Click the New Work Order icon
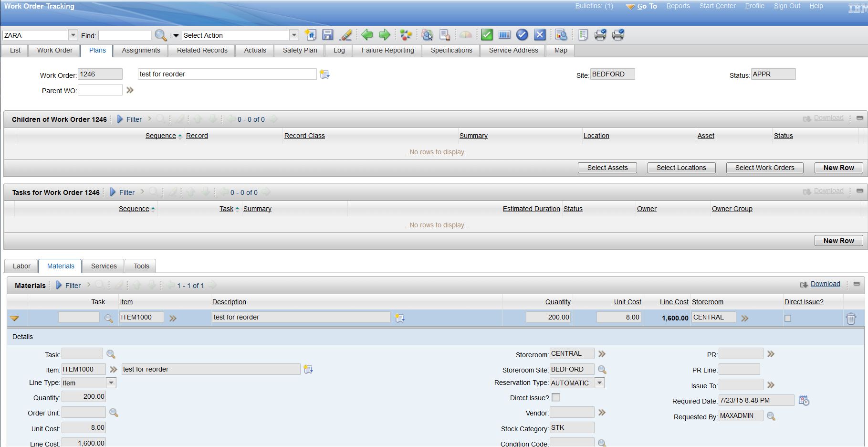The height and width of the screenshot is (447, 868). click(311, 35)
